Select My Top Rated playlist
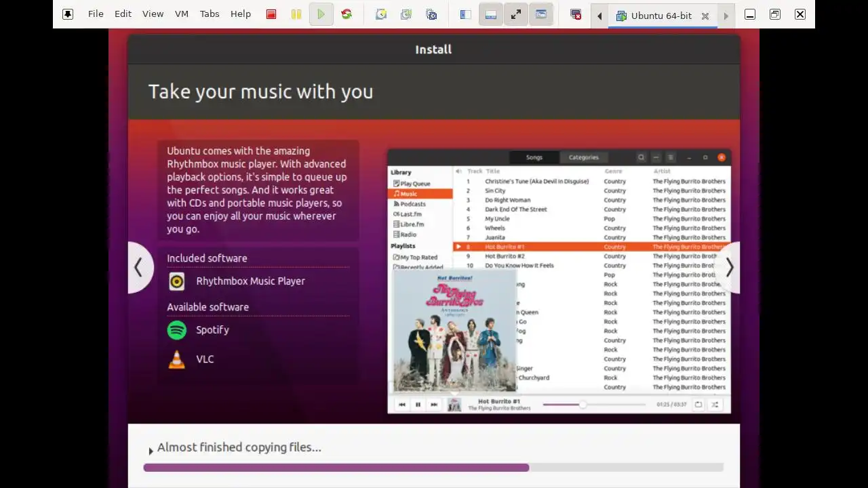This screenshot has width=868, height=488. coord(420,258)
